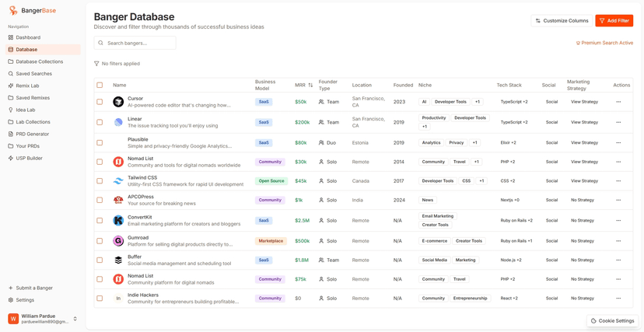Check the APCOPress row checkbox
644x332 pixels.
point(100,200)
